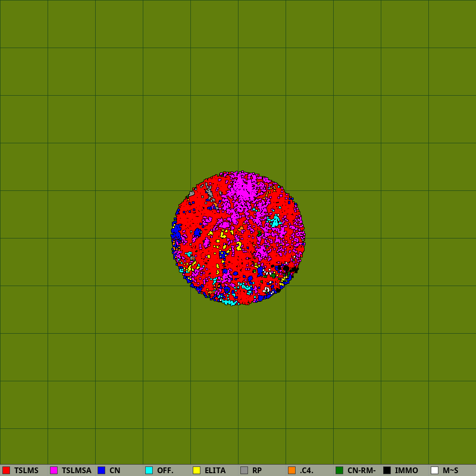The height and width of the screenshot is (476, 476).
Task: Select the TSLMSA legend label
Action: (77, 471)
